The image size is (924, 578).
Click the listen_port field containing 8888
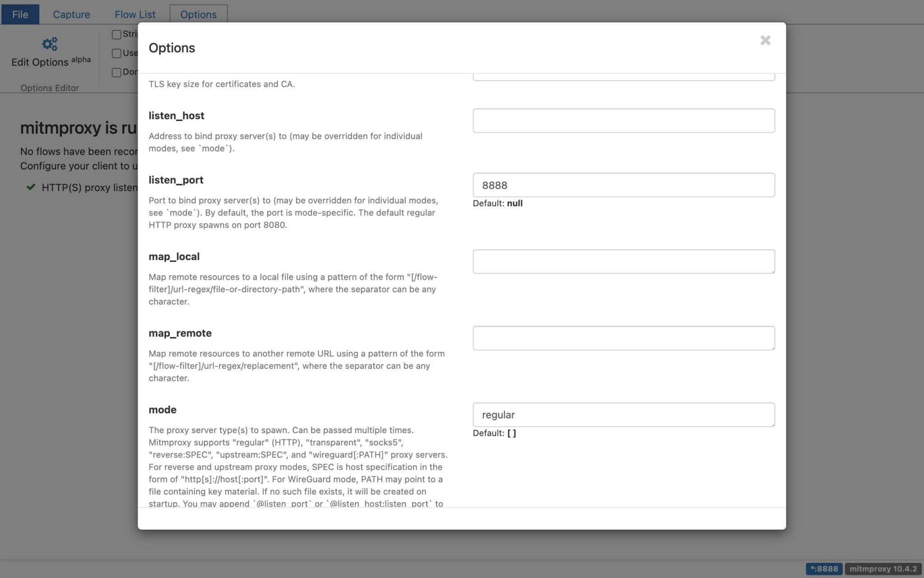tap(624, 185)
